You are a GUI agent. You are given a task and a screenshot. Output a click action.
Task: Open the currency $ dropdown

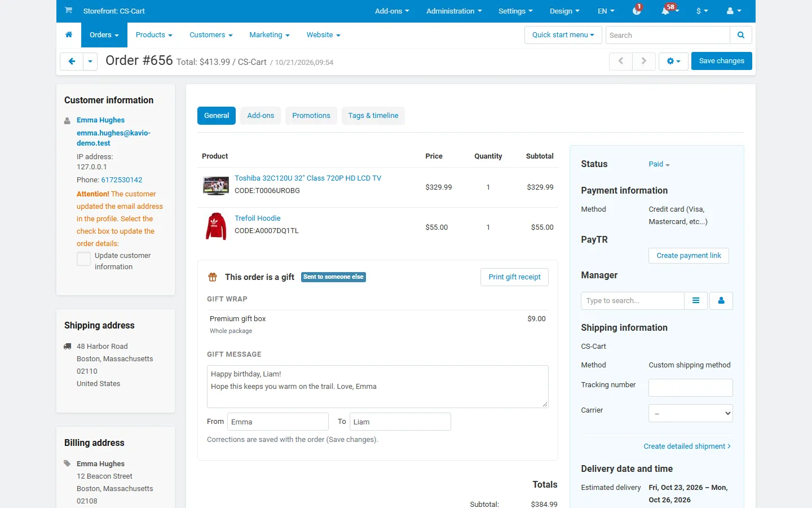[702, 11]
